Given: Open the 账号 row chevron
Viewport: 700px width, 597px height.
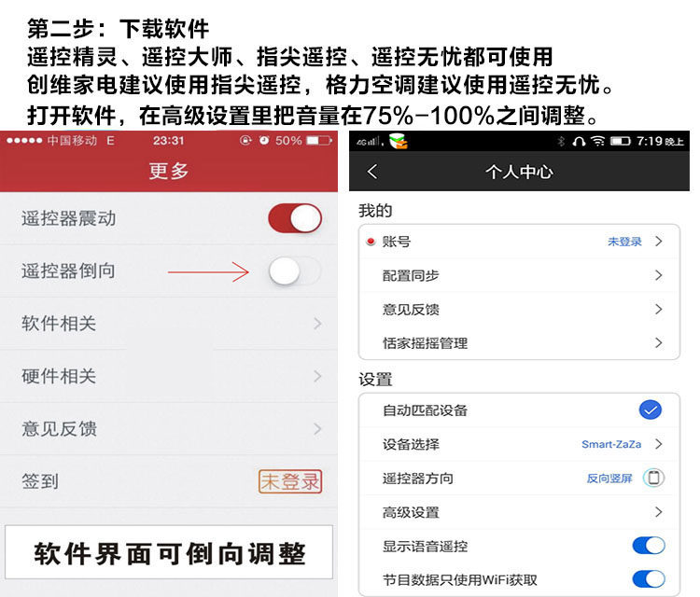Looking at the screenshot, I should pyautogui.click(x=659, y=242).
